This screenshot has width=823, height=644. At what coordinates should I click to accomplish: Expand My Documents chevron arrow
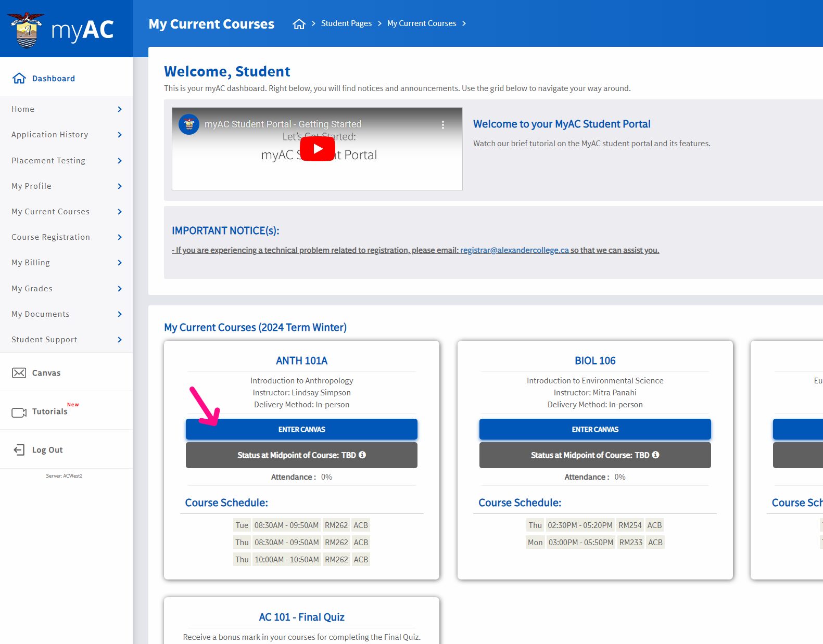(120, 314)
